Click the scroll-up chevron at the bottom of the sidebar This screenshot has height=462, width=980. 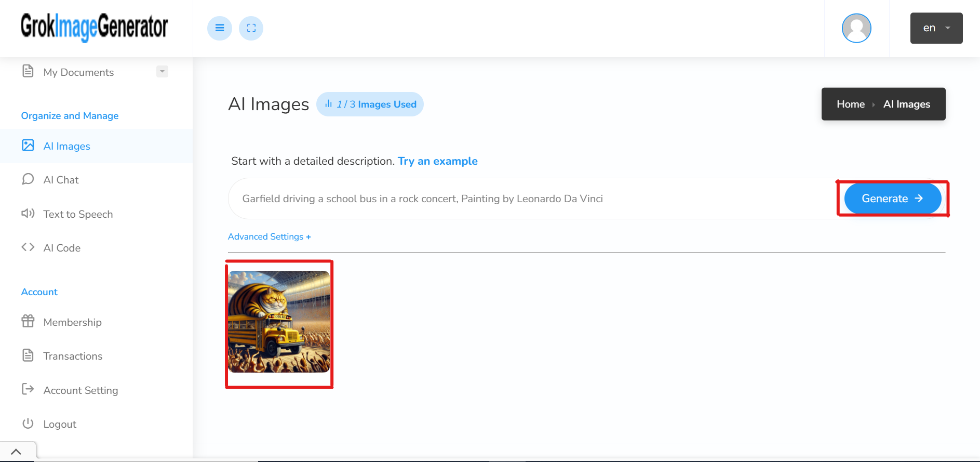point(16,452)
